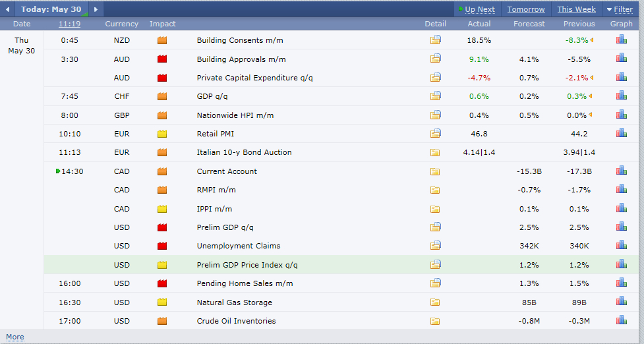Screen dimensions: 644x344
Task: Open detail folder for Building Approvals m/m
Action: pyautogui.click(x=435, y=59)
